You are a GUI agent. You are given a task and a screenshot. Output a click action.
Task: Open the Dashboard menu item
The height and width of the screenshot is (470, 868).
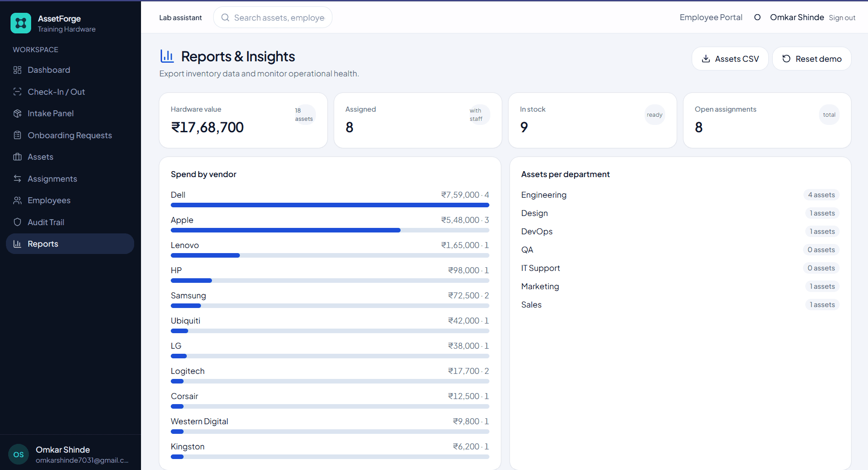pos(70,70)
